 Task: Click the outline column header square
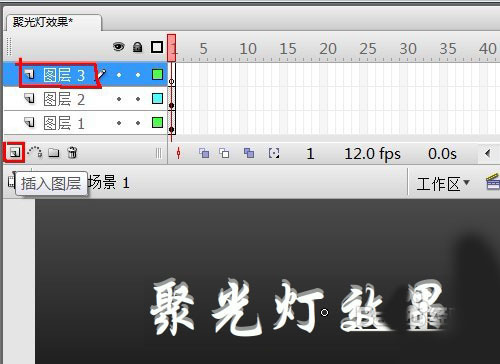(157, 47)
